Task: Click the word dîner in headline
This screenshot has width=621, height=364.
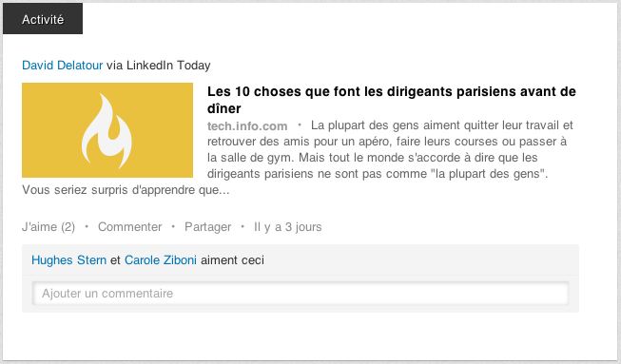Action: [224, 108]
